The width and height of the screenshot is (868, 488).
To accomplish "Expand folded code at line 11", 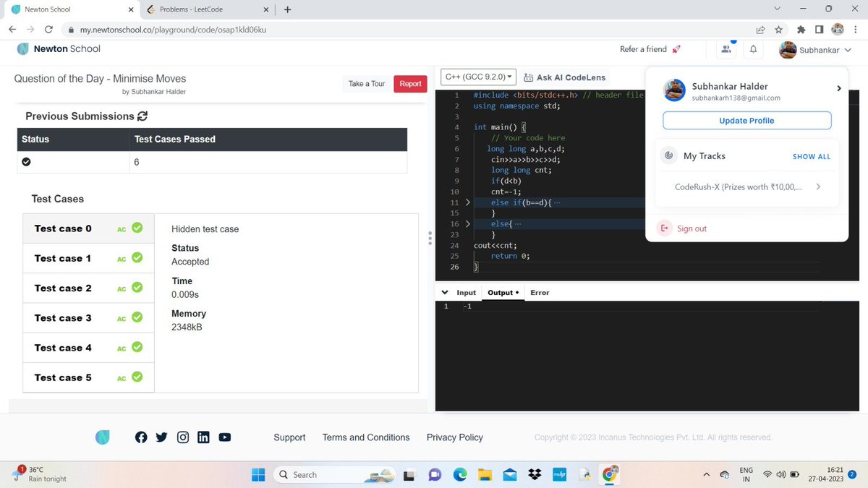I will point(467,203).
